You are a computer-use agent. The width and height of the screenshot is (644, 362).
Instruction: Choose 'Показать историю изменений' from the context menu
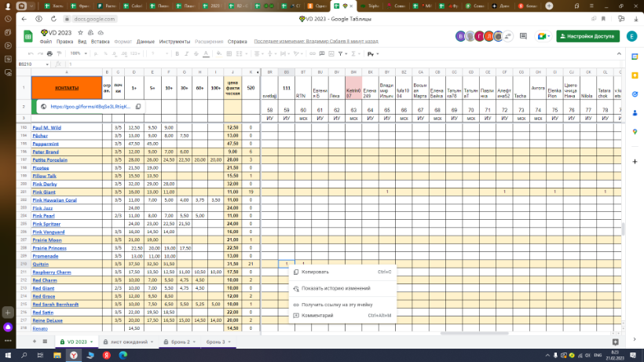point(337,287)
